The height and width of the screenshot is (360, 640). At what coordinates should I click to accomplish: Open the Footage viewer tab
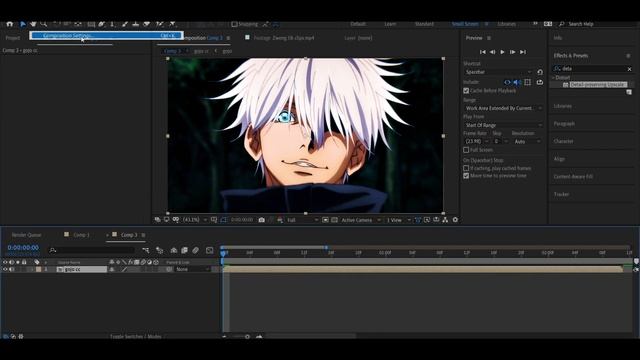[x=284, y=38]
